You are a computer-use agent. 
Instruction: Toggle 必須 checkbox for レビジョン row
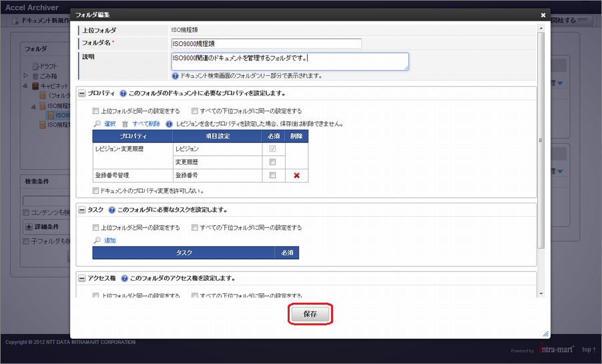point(272,149)
